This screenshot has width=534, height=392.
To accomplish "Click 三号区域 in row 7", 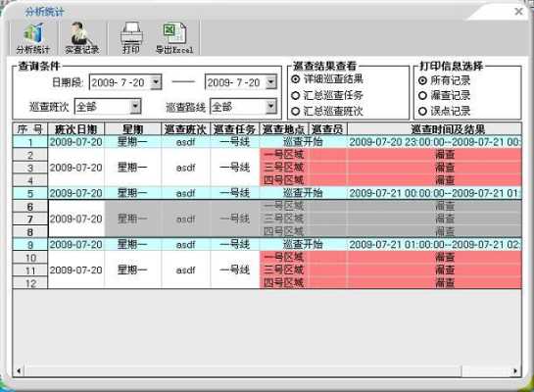I will [284, 219].
